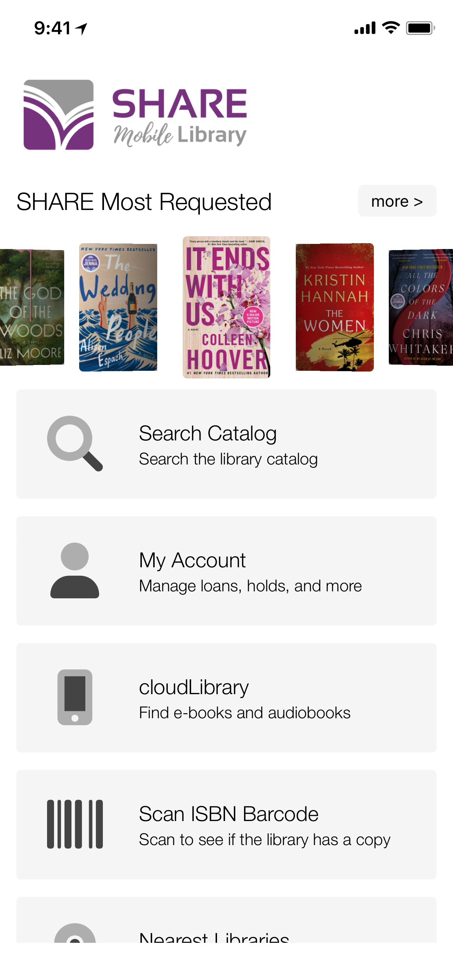Open the Search Catalog menu item

pos(226,444)
